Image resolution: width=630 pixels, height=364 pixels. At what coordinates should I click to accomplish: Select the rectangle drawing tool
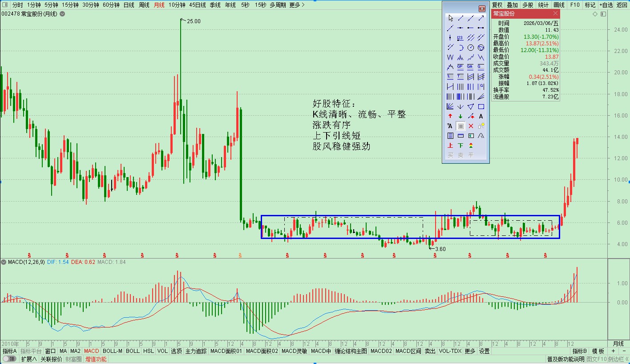[x=481, y=106]
